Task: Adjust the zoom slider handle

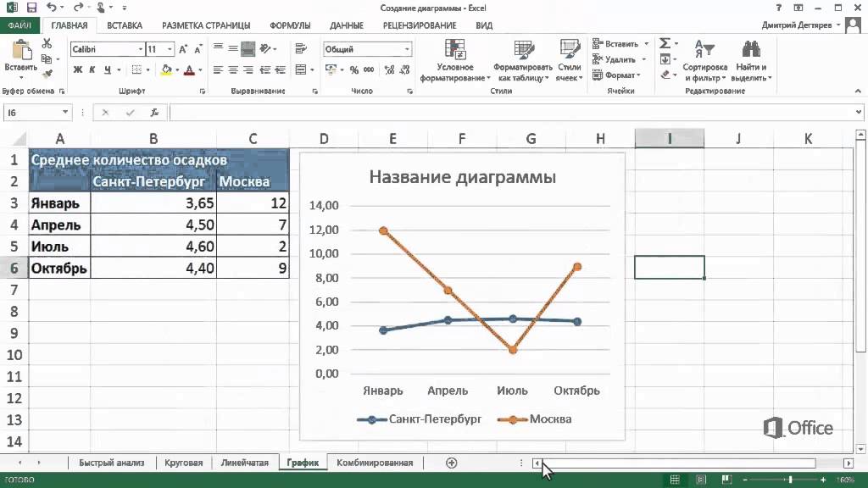Action: click(791, 480)
